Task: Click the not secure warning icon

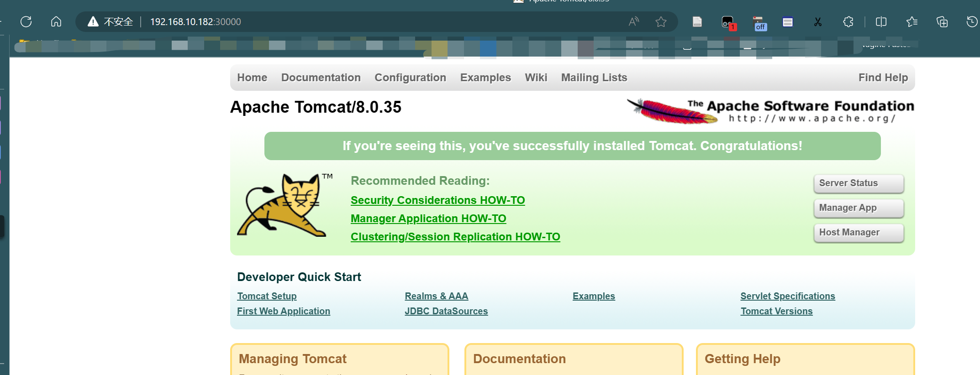Action: point(93,21)
